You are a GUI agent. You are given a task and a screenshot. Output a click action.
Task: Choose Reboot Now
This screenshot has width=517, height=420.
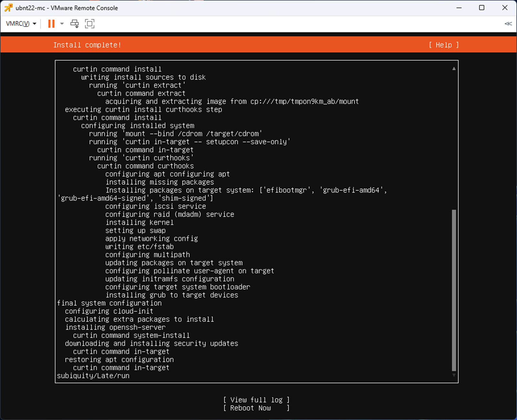pos(257,408)
